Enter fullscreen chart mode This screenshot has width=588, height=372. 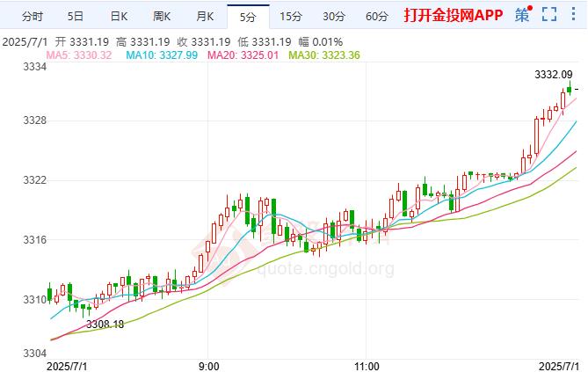(549, 15)
